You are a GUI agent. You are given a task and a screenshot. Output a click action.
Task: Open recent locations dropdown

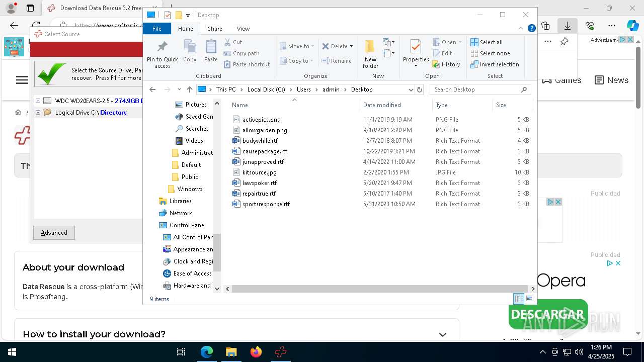coord(179,89)
